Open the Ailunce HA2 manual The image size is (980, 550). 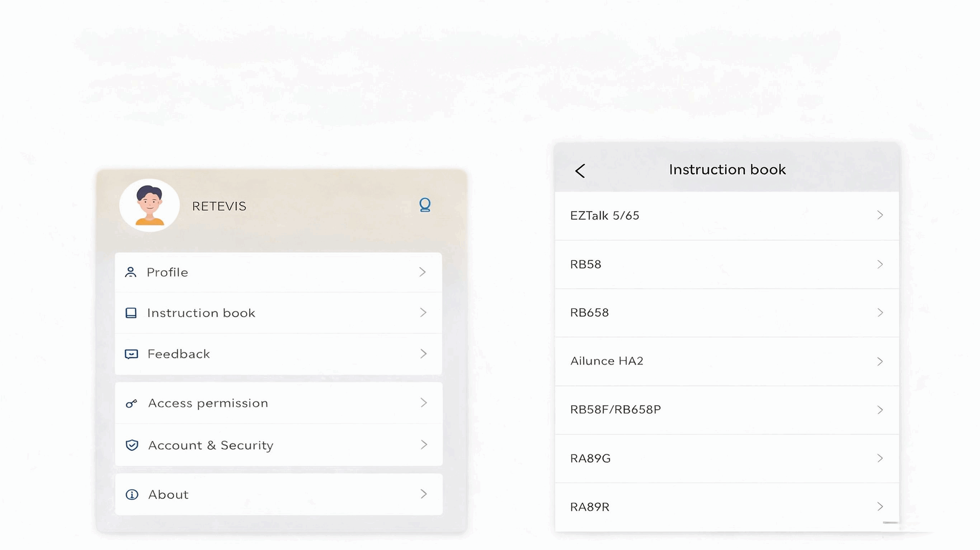727,361
